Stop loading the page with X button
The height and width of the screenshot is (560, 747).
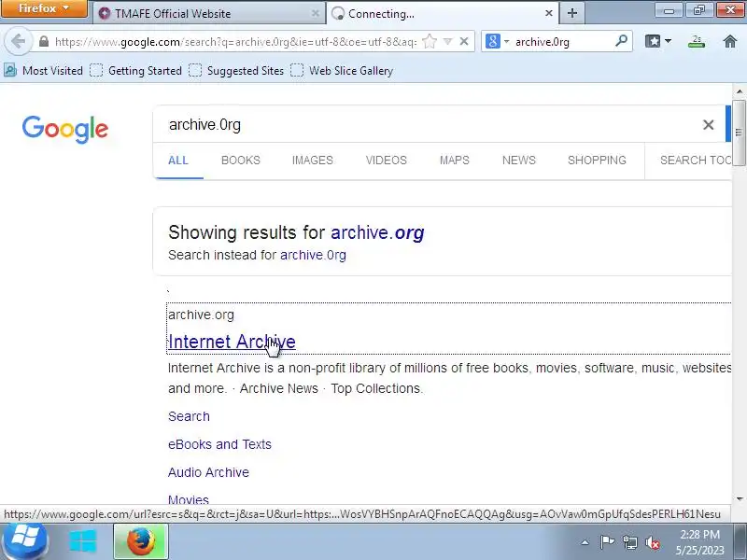(463, 41)
